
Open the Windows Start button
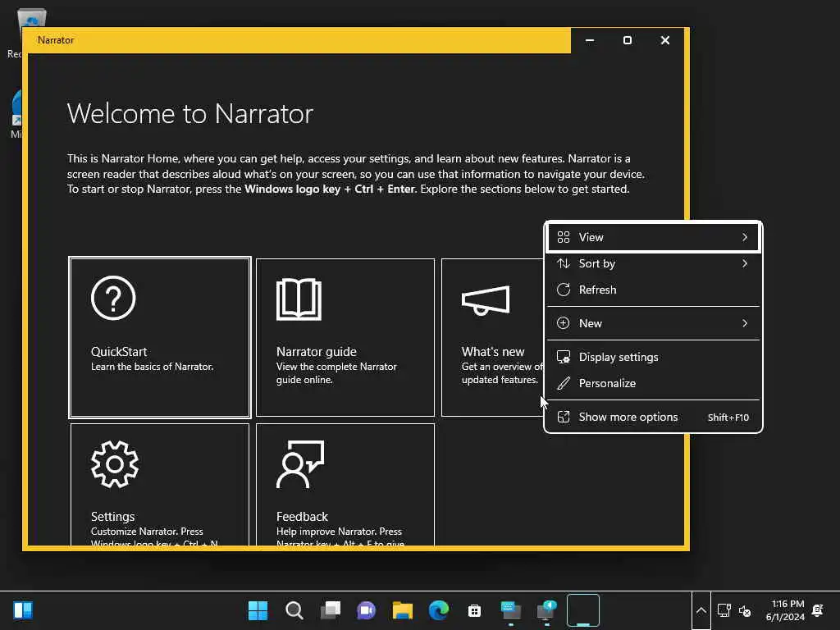[x=258, y=610]
